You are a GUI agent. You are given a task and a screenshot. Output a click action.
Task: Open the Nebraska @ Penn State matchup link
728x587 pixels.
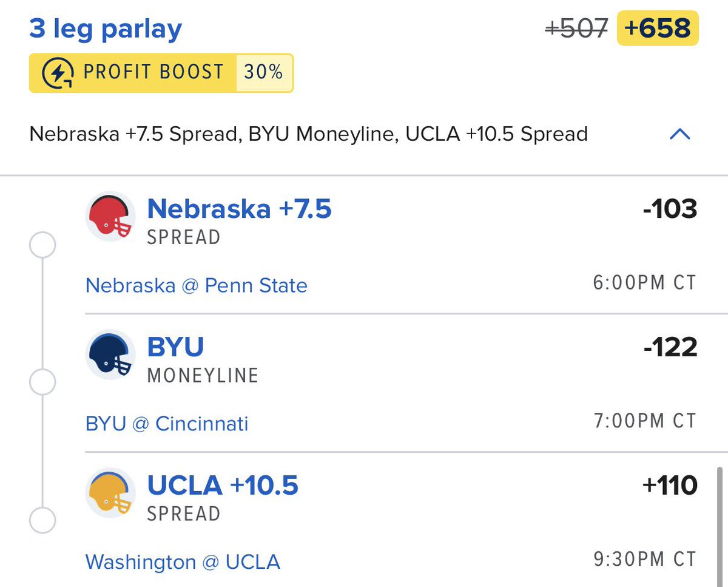click(197, 285)
